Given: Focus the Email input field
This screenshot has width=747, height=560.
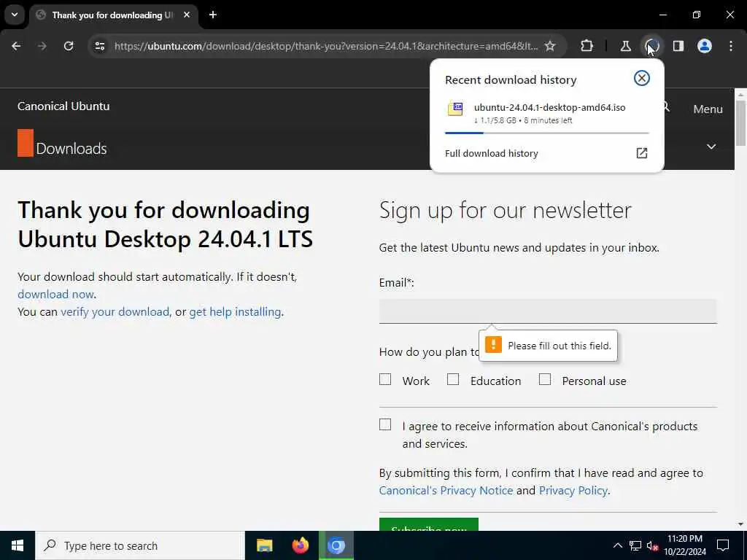Looking at the screenshot, I should click(548, 311).
